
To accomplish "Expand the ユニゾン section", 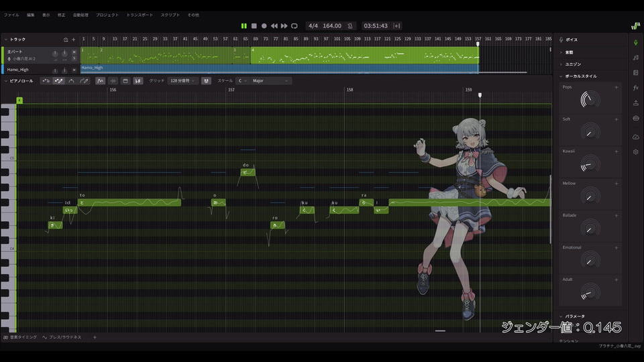I will [x=573, y=64].
